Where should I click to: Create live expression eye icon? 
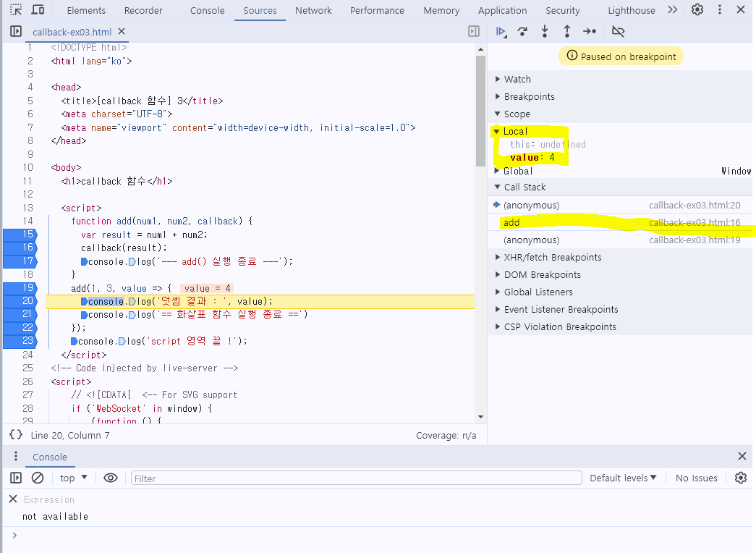coord(111,478)
